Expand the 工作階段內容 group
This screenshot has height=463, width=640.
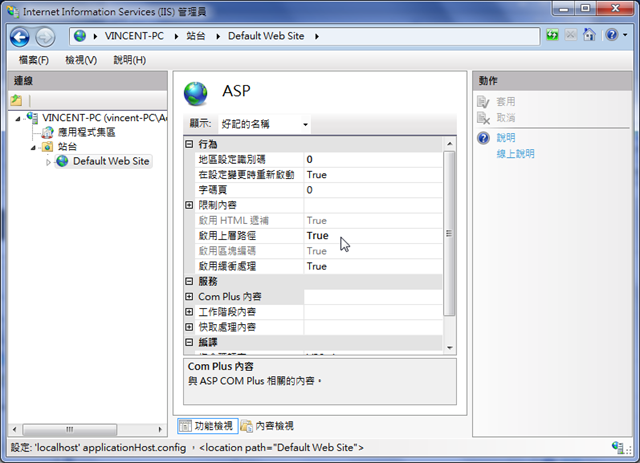coord(189,312)
